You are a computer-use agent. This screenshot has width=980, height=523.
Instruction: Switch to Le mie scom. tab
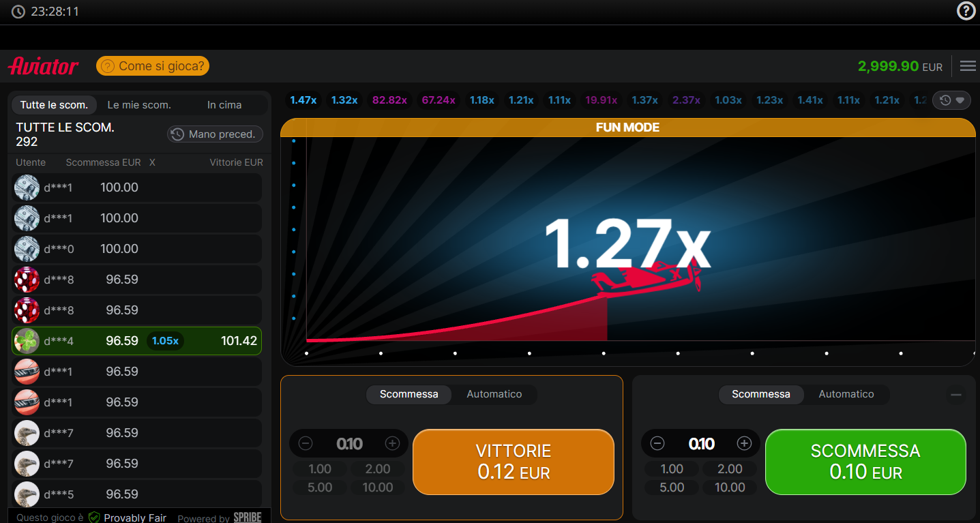(139, 105)
